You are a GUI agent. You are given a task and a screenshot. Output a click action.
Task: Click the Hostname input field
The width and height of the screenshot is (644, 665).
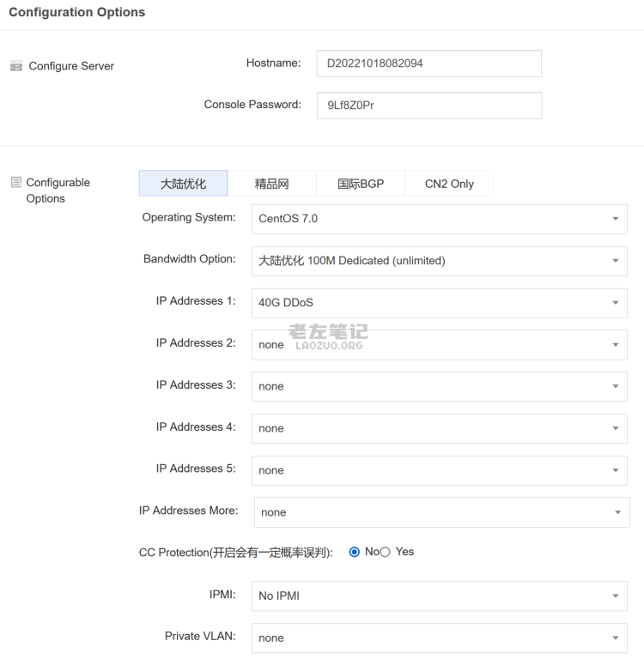(428, 63)
